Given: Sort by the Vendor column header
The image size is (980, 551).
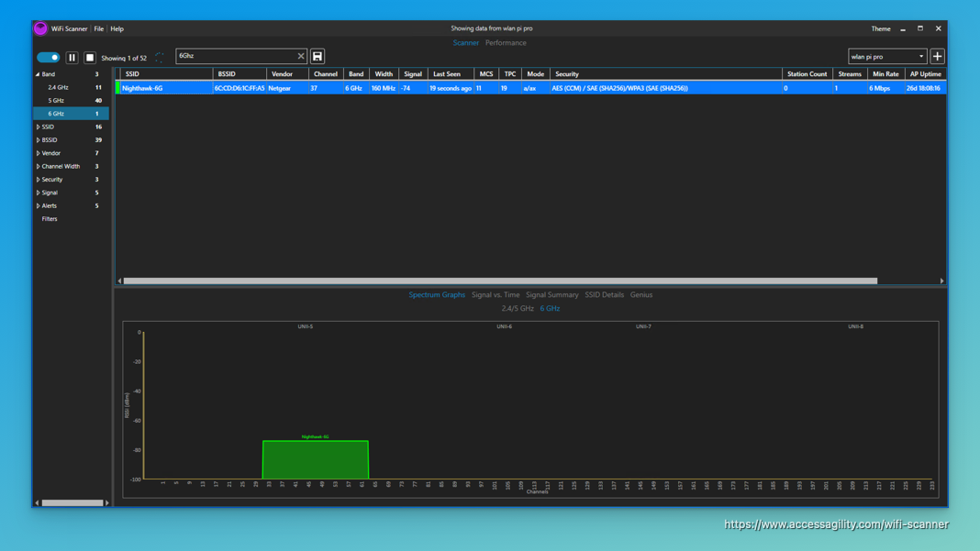Looking at the screenshot, I should pos(287,74).
